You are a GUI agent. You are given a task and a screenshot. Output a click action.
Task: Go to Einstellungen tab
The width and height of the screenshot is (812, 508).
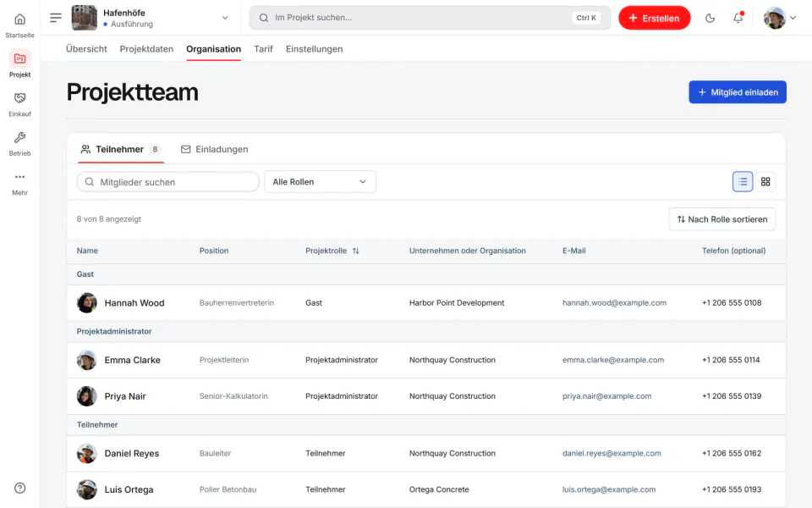315,49
